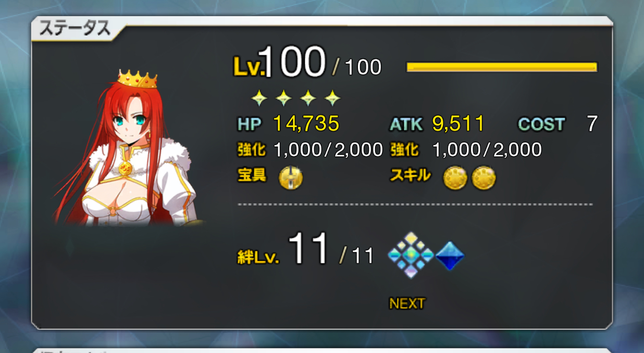Click the gold crown on the character
The image size is (644, 353).
(x=138, y=78)
